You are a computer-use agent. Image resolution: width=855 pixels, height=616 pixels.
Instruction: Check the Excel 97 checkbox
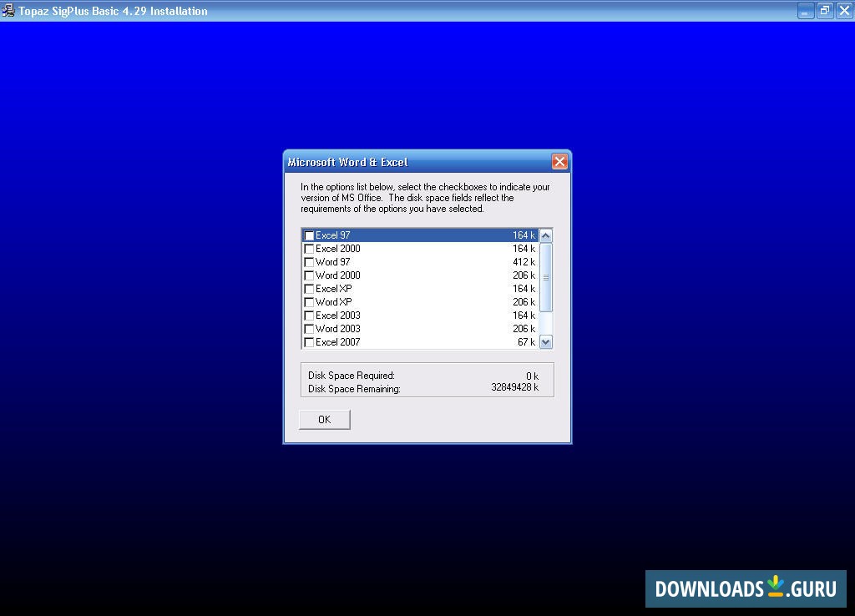pos(309,235)
